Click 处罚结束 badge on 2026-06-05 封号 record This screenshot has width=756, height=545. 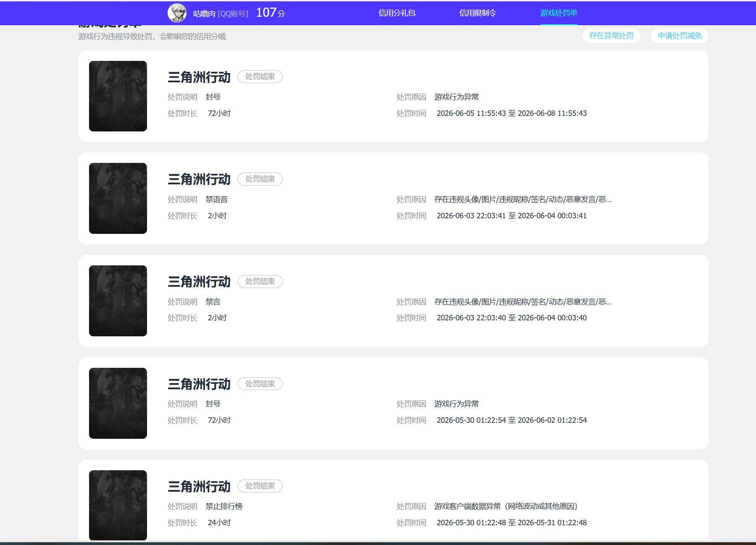[260, 76]
